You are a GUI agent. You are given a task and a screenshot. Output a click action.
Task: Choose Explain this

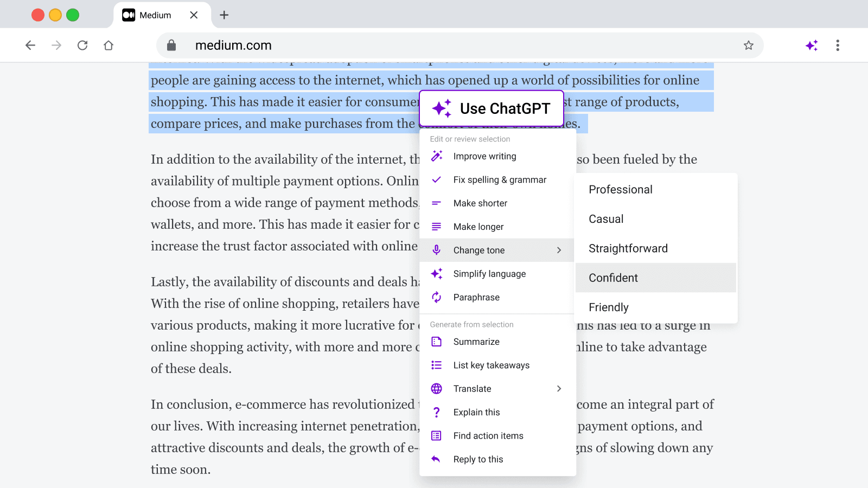click(497, 413)
